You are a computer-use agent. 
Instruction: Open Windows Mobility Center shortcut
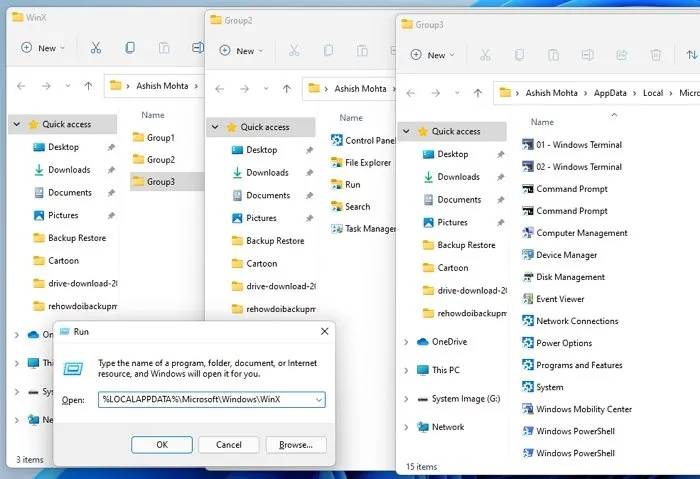coord(584,409)
